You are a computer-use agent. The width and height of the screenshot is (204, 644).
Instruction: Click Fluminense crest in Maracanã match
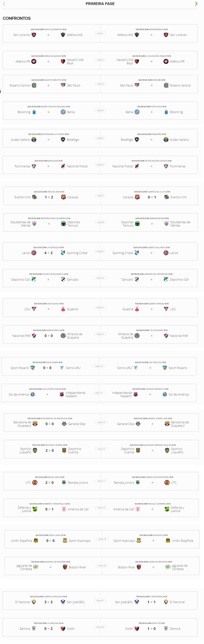pos(34,166)
